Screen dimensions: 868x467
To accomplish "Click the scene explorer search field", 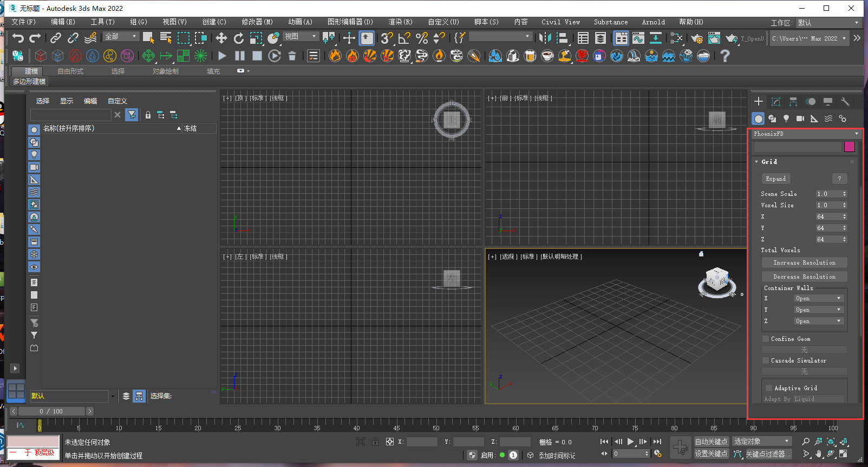I will pos(71,115).
